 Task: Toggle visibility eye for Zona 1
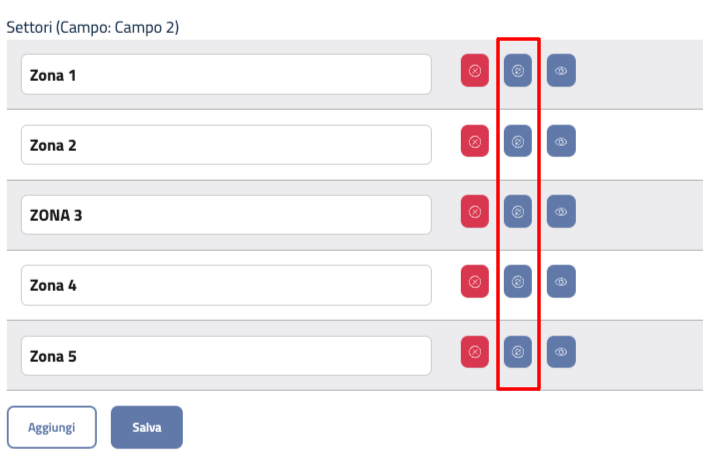point(561,71)
